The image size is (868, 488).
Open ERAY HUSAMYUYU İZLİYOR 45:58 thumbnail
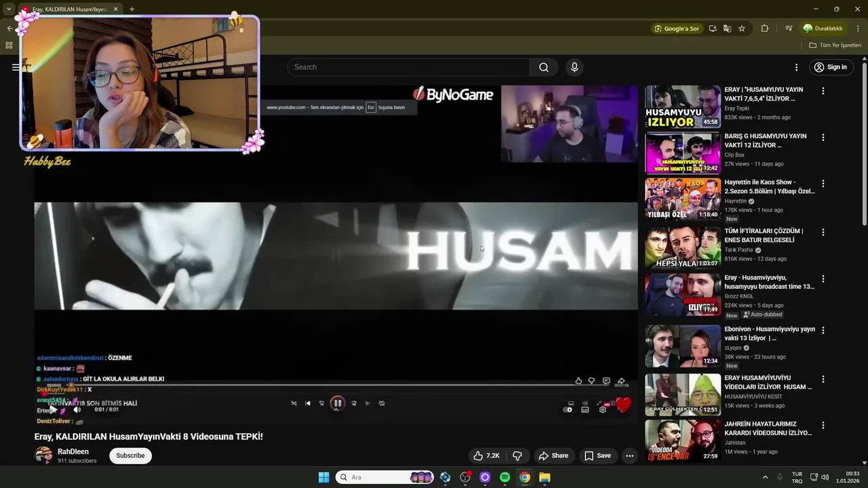coord(683,107)
